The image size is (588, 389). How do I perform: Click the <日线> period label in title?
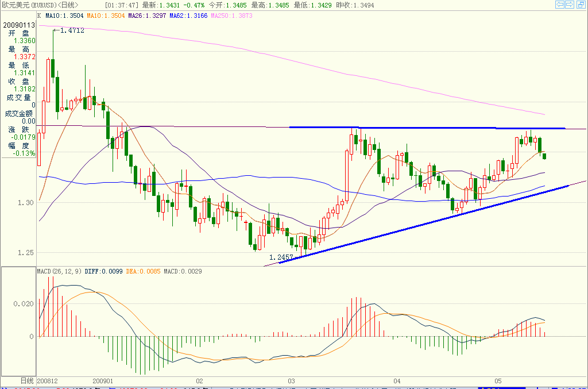click(x=68, y=5)
